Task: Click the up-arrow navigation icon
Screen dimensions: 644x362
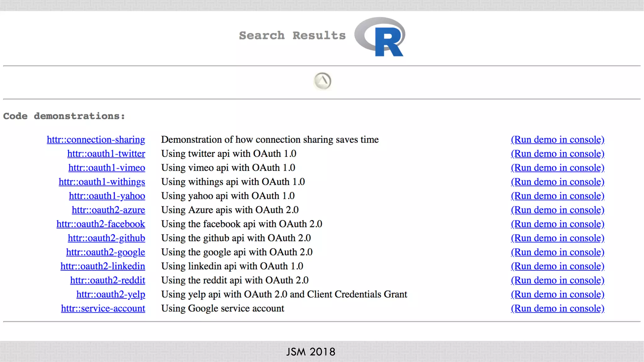Action: (x=322, y=81)
